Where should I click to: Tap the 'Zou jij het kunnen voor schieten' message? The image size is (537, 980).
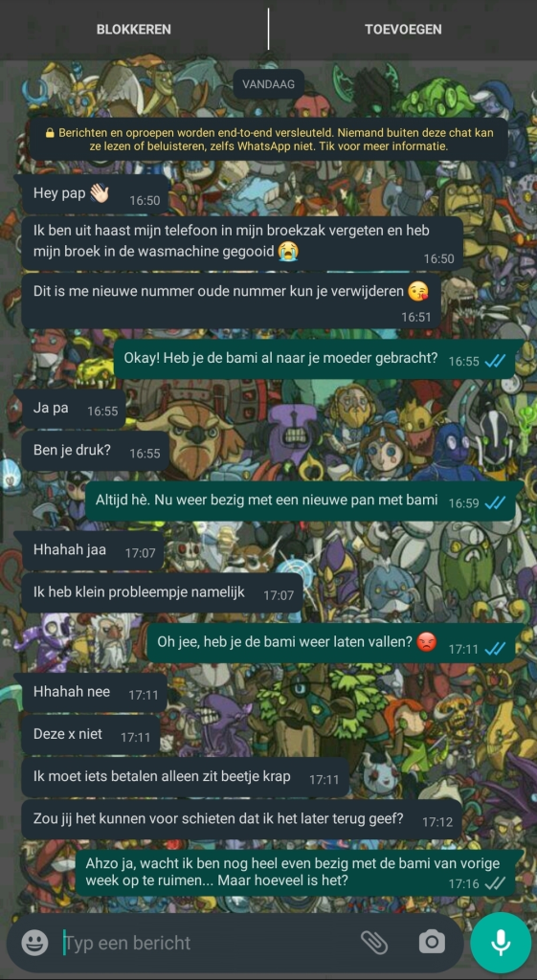[x=242, y=819]
